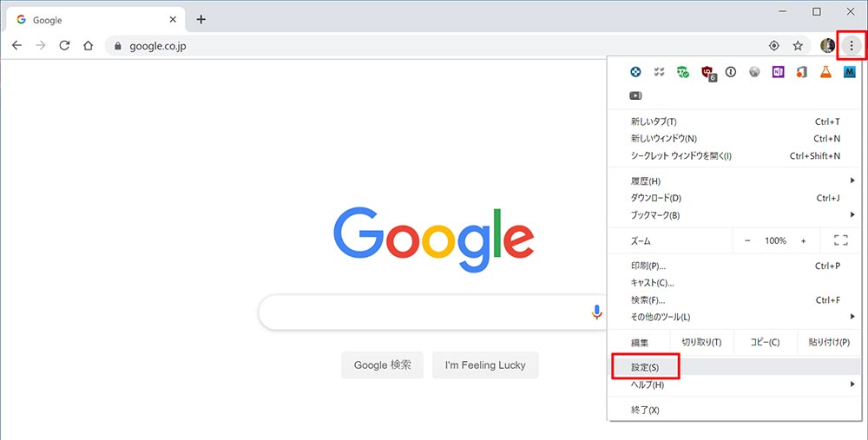868x440 pixels.
Task: Click the three-dot Chrome menu button
Action: point(852,46)
